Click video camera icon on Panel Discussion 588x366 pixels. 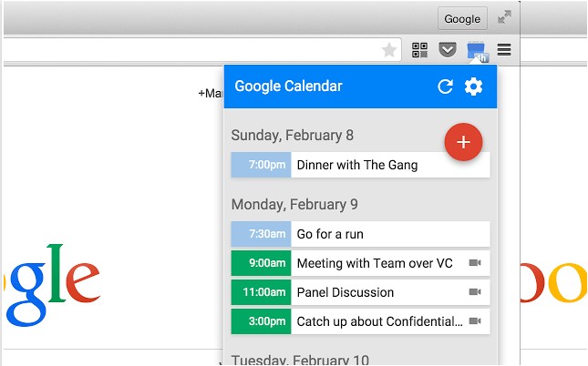474,292
